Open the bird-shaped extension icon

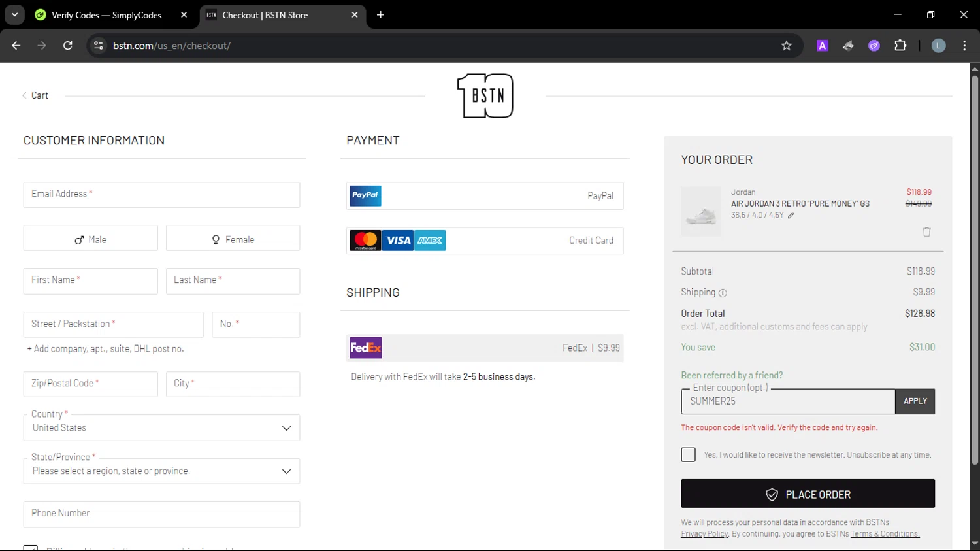pyautogui.click(x=848, y=46)
